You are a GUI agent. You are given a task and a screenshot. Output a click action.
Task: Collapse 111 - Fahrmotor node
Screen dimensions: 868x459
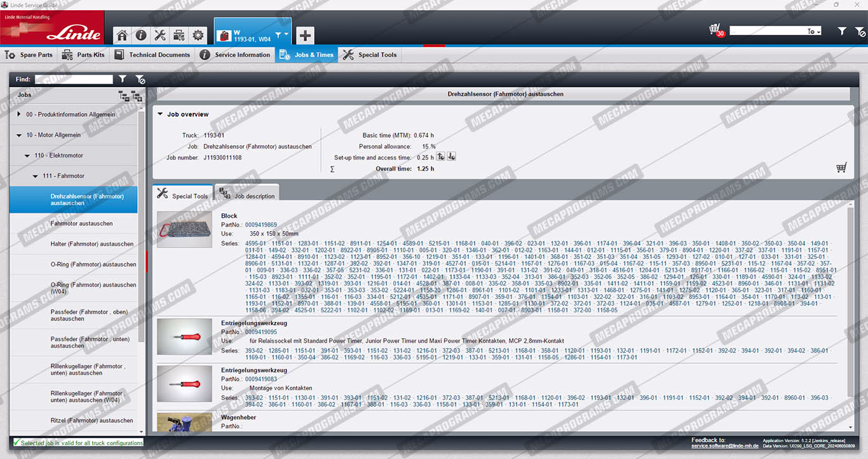pyautogui.click(x=36, y=176)
